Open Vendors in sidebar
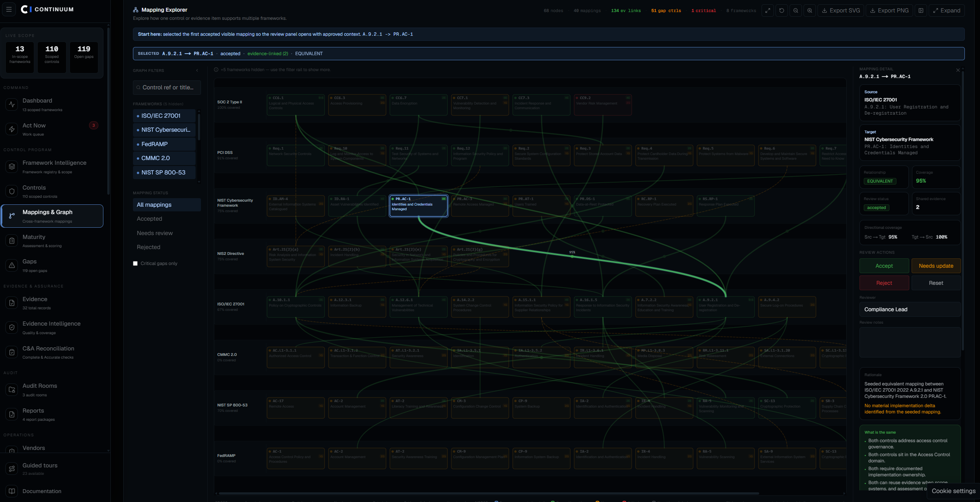Viewport: 980px width, 502px height. pyautogui.click(x=52, y=448)
